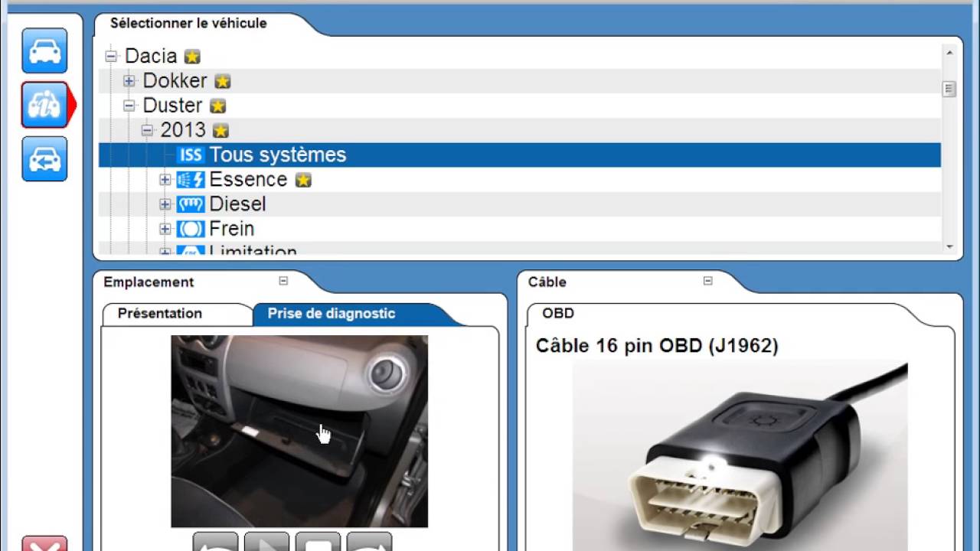980x551 pixels.
Task: Collapse the Emplacement panel with minus button
Action: click(283, 281)
